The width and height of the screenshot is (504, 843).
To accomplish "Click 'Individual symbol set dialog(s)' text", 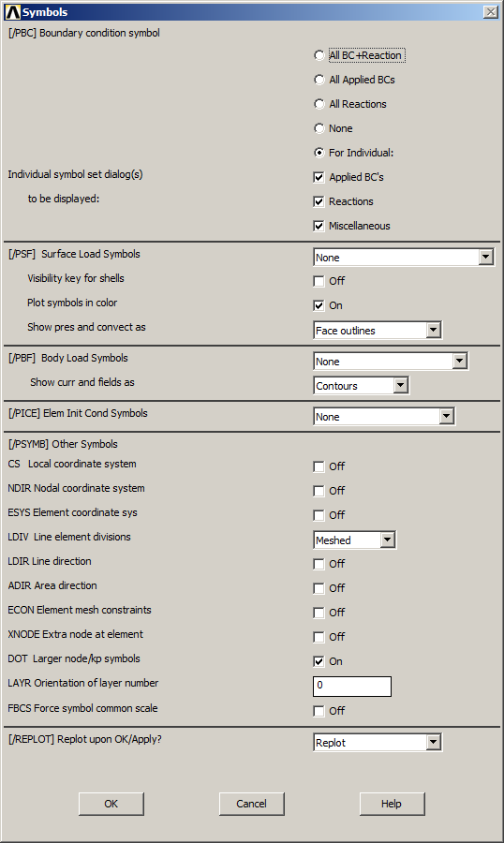I will tap(75, 174).
